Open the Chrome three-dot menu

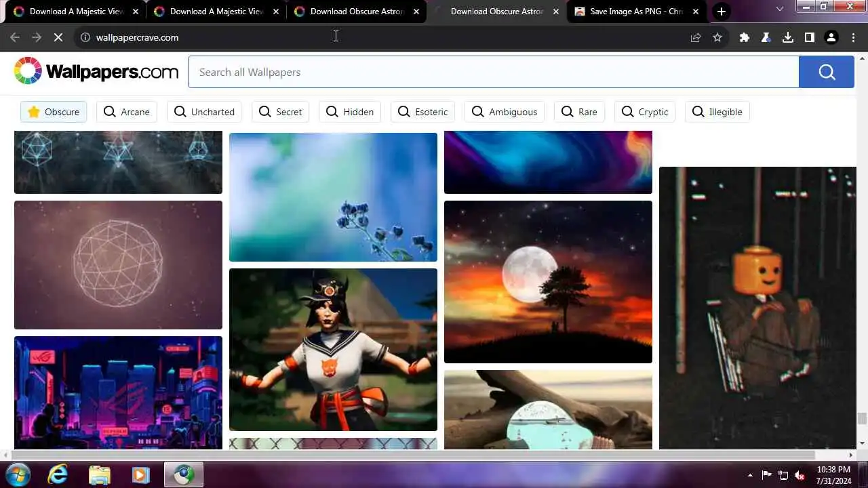coord(853,38)
